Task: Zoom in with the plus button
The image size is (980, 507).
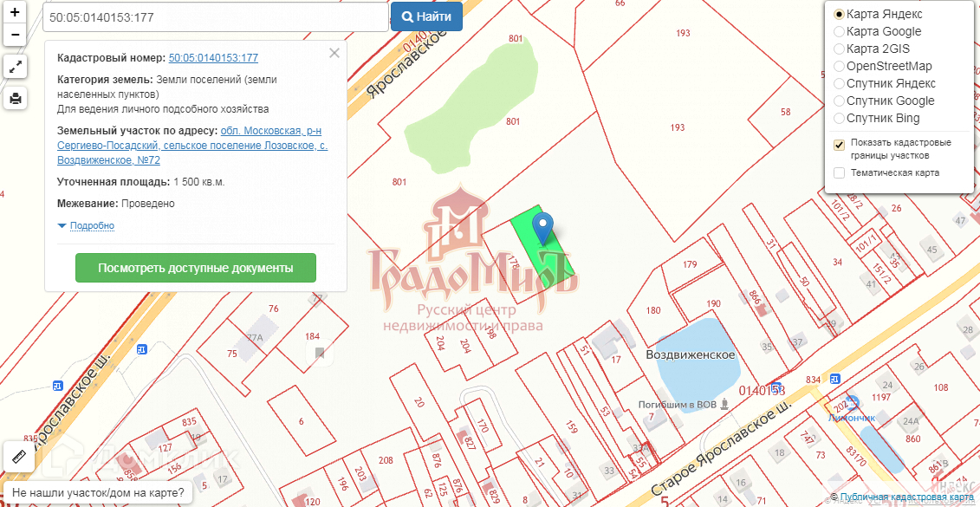Action: [x=15, y=12]
